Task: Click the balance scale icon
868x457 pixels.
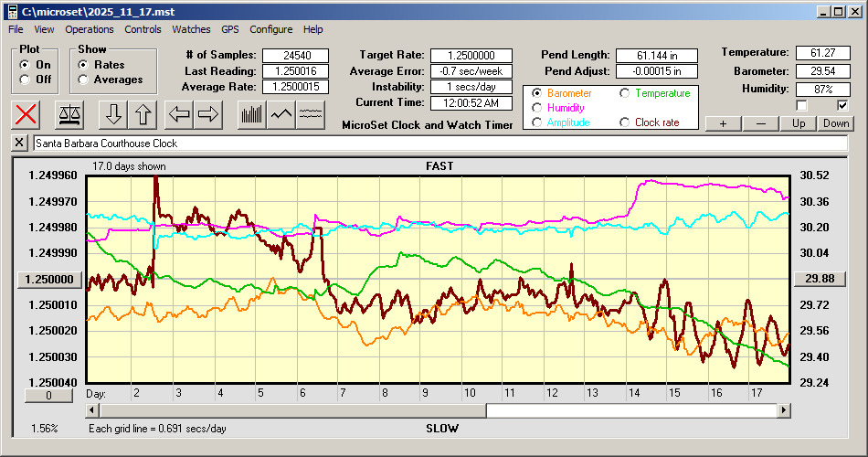Action: (x=69, y=114)
